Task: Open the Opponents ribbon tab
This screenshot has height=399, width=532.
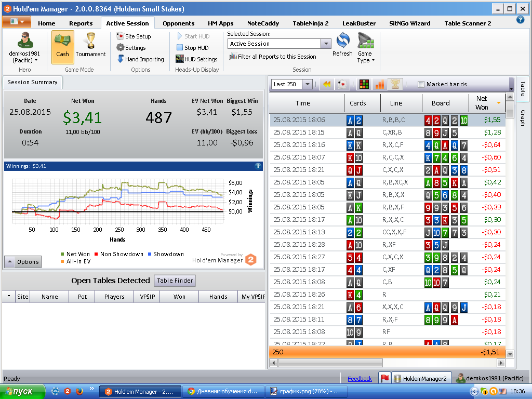Action: tap(179, 23)
